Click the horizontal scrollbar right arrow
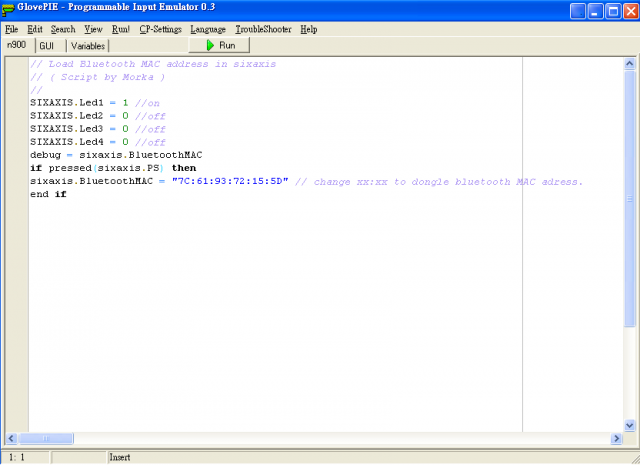The width and height of the screenshot is (640, 465). [616, 438]
